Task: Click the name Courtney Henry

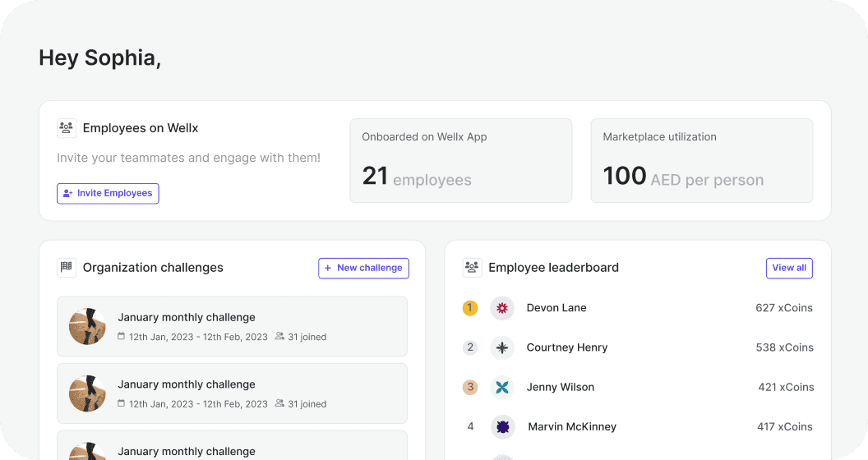Action: pos(567,347)
